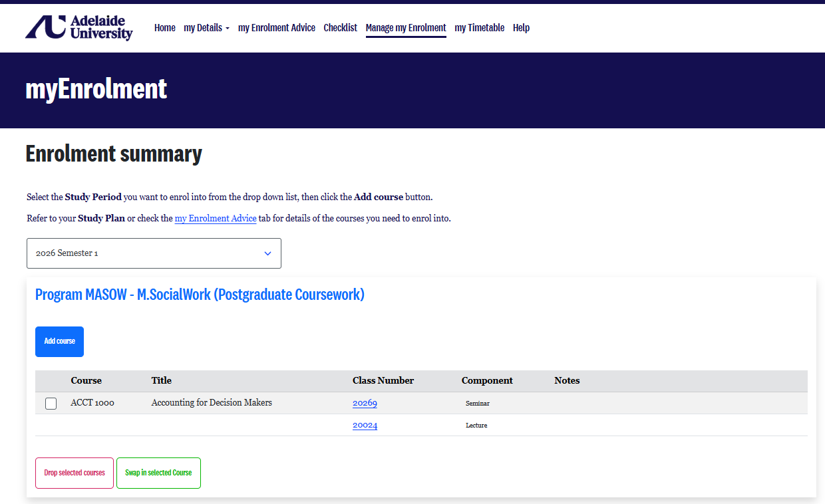Open my Enrolment Advice from navigation bar
Screen dimensions: 825x504
tap(277, 28)
